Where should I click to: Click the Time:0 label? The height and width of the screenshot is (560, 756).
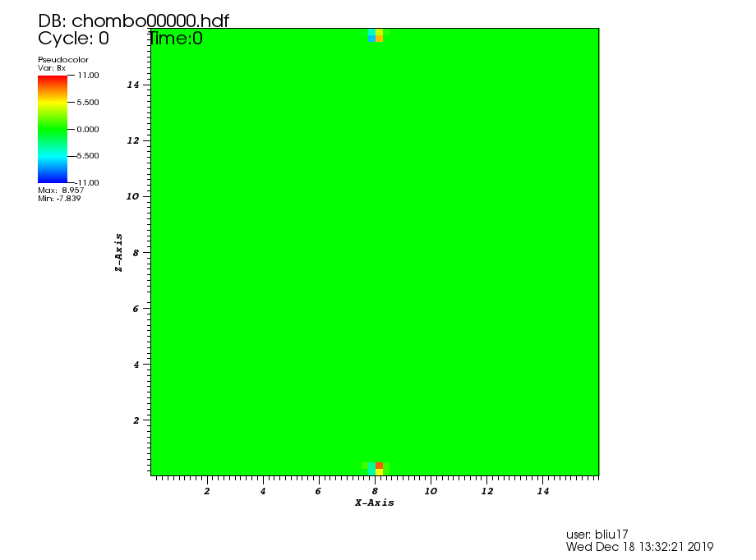[x=176, y=38]
